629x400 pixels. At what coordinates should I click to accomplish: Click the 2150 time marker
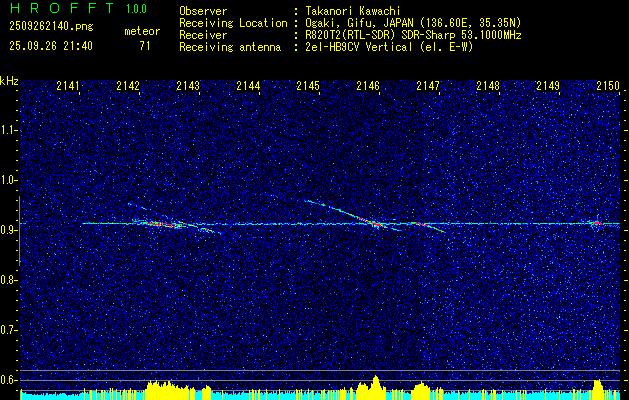point(608,86)
